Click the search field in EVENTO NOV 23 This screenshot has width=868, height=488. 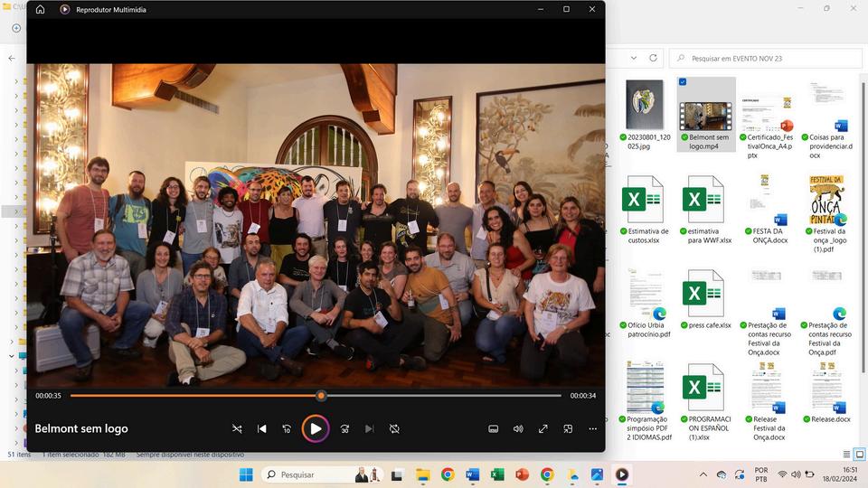pyautogui.click(x=766, y=58)
